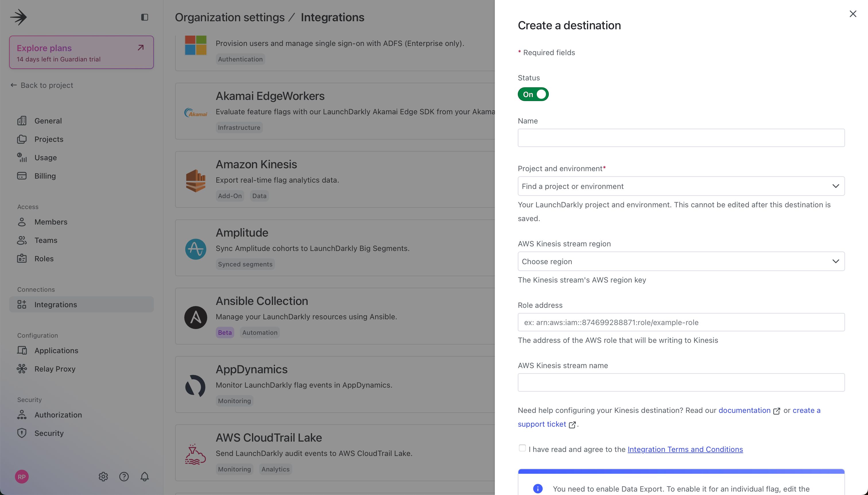Click the RP user avatar
The width and height of the screenshot is (868, 495).
pos(22,477)
